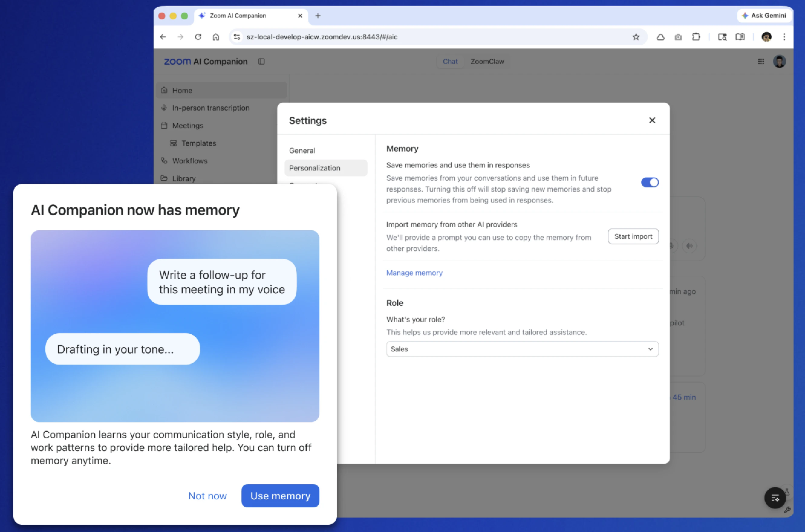Click 'AI Companion now has memory' heading
Viewport: 805px width, 532px height.
pos(135,210)
